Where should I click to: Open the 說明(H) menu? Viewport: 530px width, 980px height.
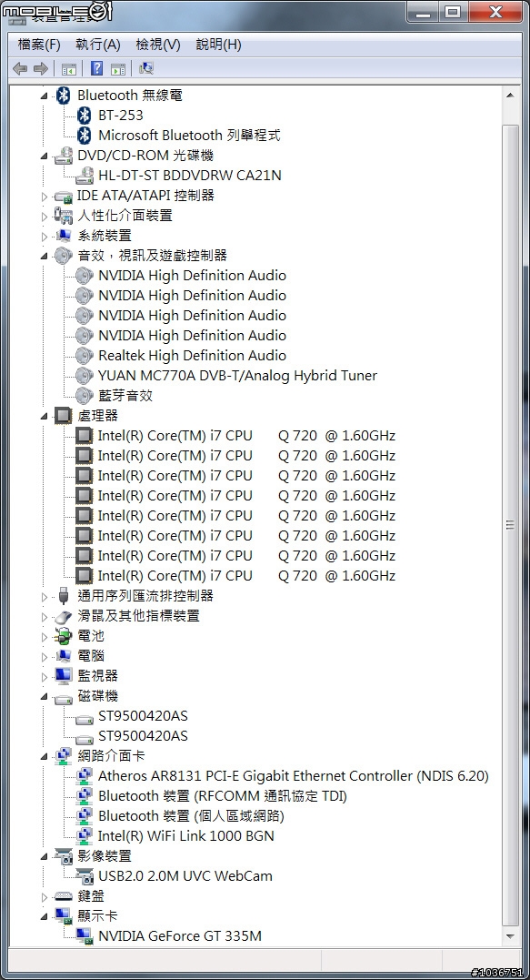coord(218,45)
